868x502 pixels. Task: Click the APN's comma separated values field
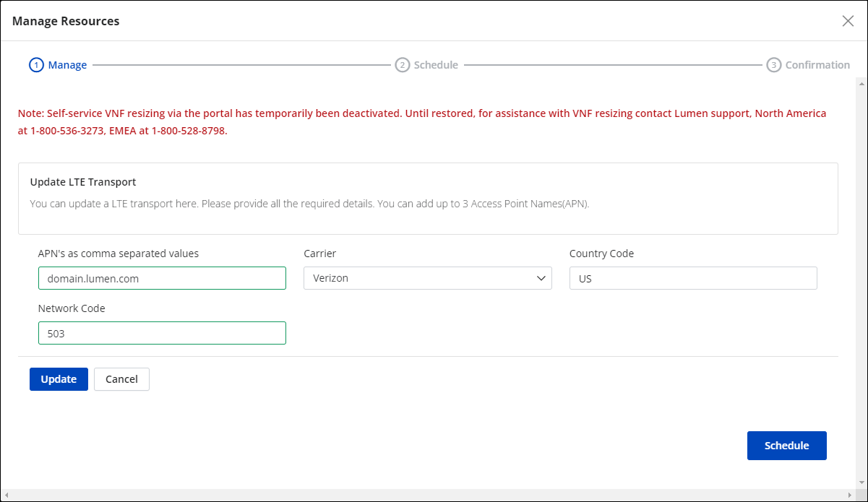click(x=162, y=278)
